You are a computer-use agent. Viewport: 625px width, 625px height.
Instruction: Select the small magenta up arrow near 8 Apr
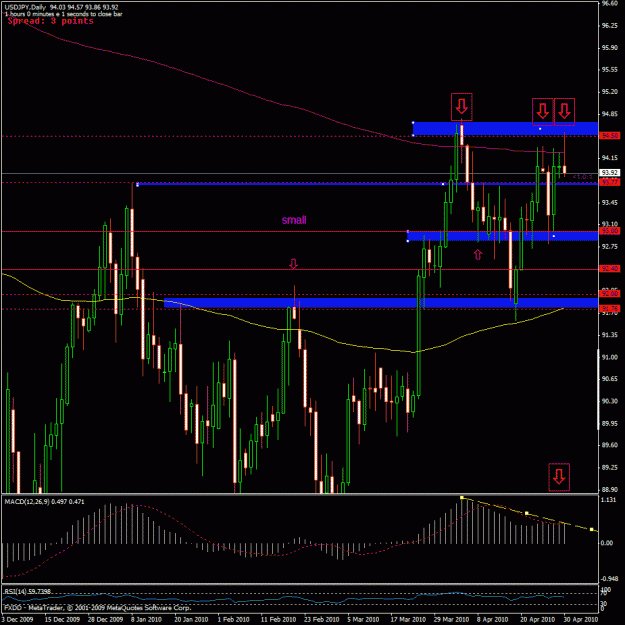point(478,254)
